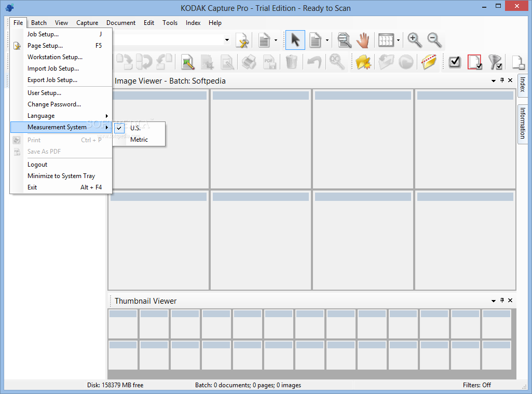The width and height of the screenshot is (532, 394).
Task: Click the printer icon in toolbar
Action: pyautogui.click(x=249, y=62)
